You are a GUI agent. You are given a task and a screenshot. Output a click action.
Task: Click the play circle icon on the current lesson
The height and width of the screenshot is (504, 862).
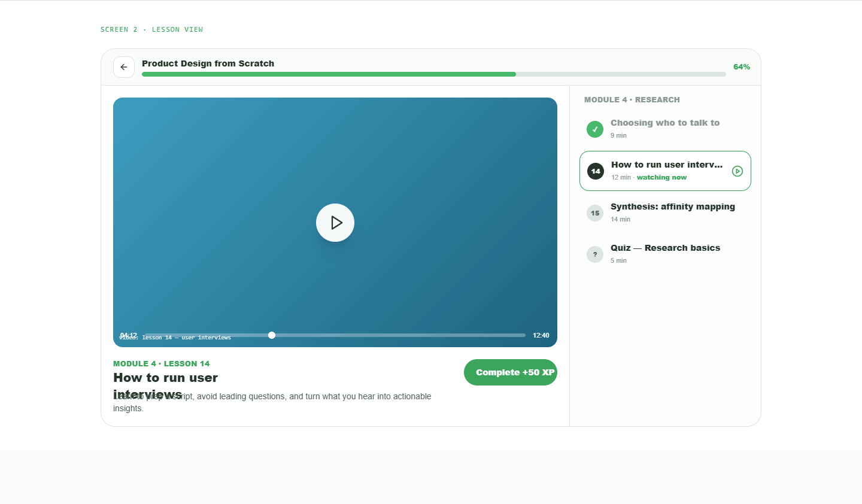(737, 171)
